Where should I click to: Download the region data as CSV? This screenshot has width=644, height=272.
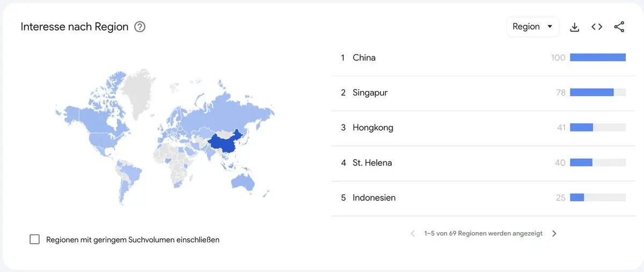tap(575, 27)
